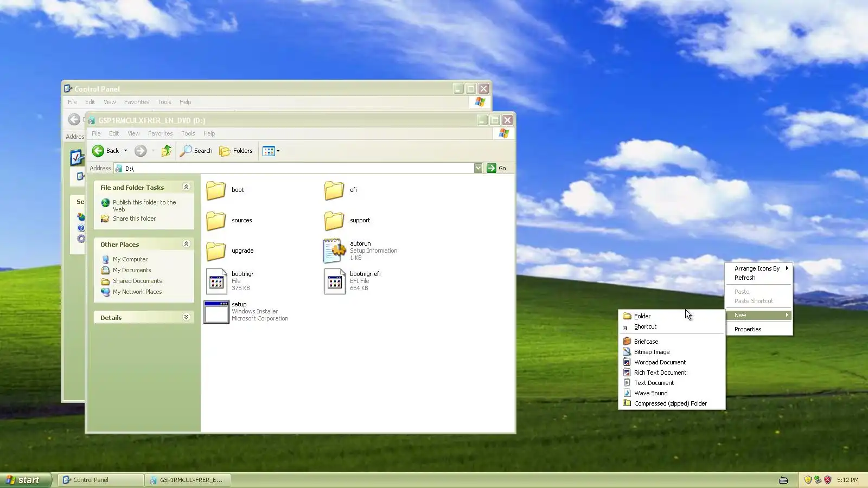Expand the Details panel
The image size is (868, 488).
point(186,317)
